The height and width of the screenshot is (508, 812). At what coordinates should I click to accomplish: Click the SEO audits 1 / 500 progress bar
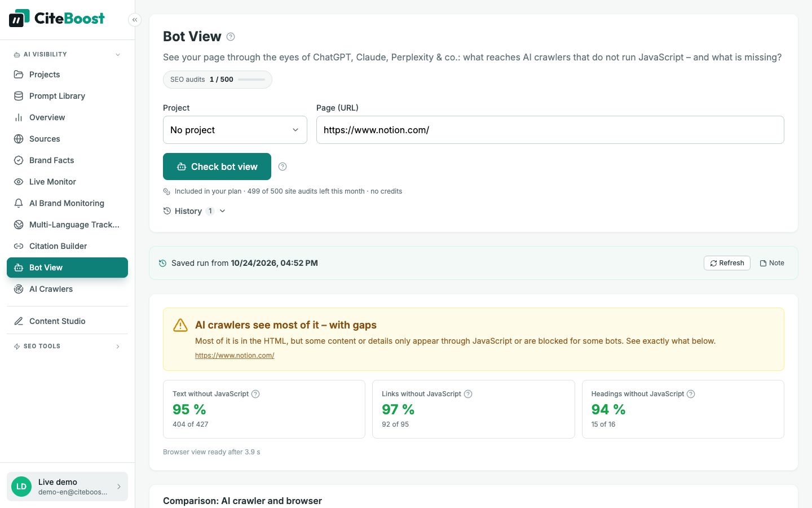coord(251,80)
